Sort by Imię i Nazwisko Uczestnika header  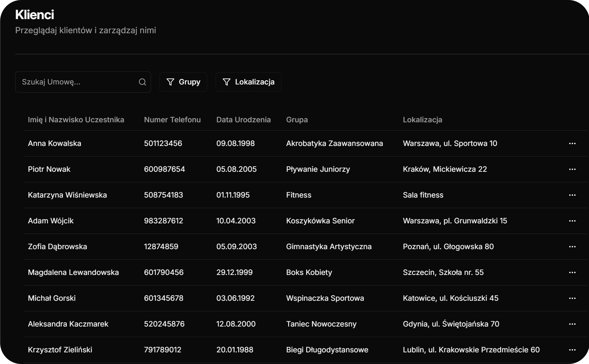76,120
